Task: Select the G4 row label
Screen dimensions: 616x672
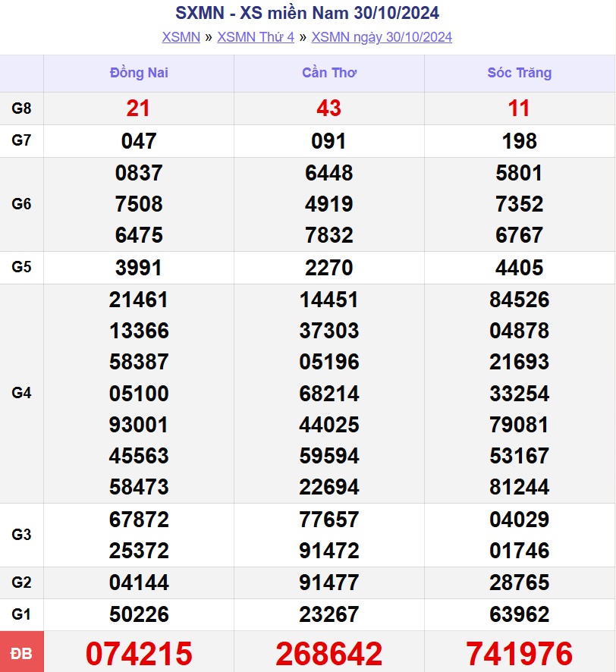Action: tap(22, 393)
